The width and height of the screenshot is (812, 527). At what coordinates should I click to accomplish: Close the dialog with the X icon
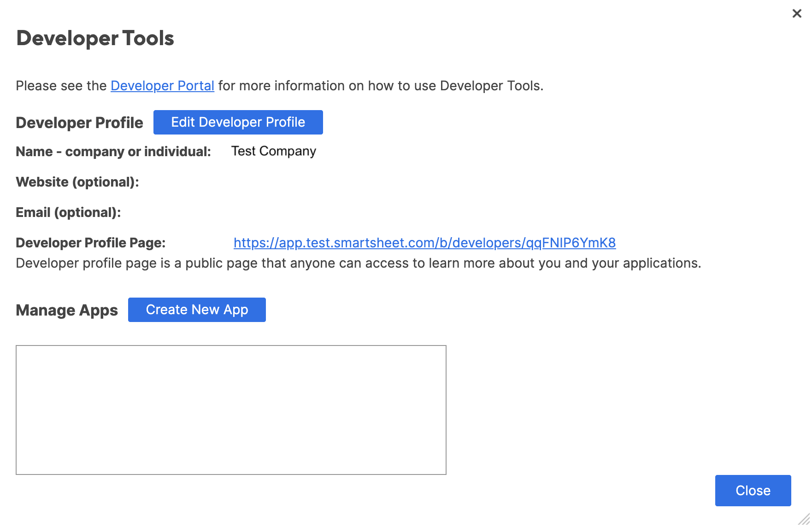pos(796,14)
